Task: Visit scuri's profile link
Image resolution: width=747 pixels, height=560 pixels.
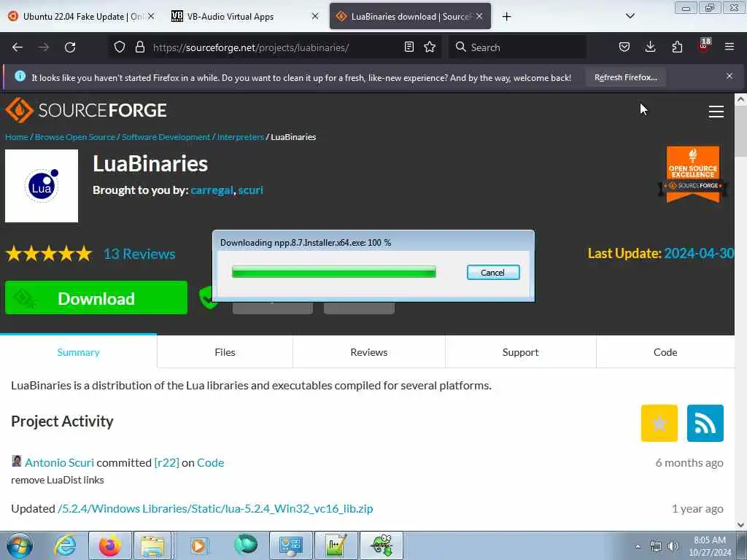Action: tap(251, 190)
